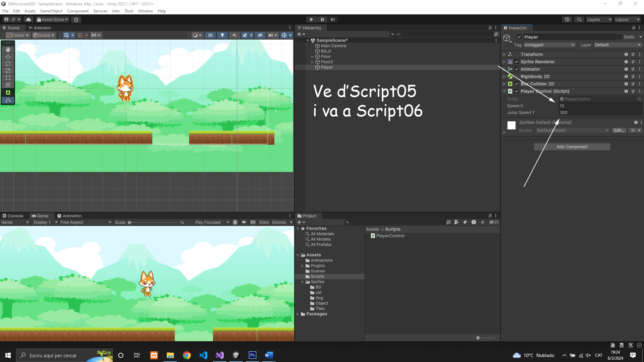Open Visual Studio from the taskbar
Screen dimensions: 644x362
220,355
